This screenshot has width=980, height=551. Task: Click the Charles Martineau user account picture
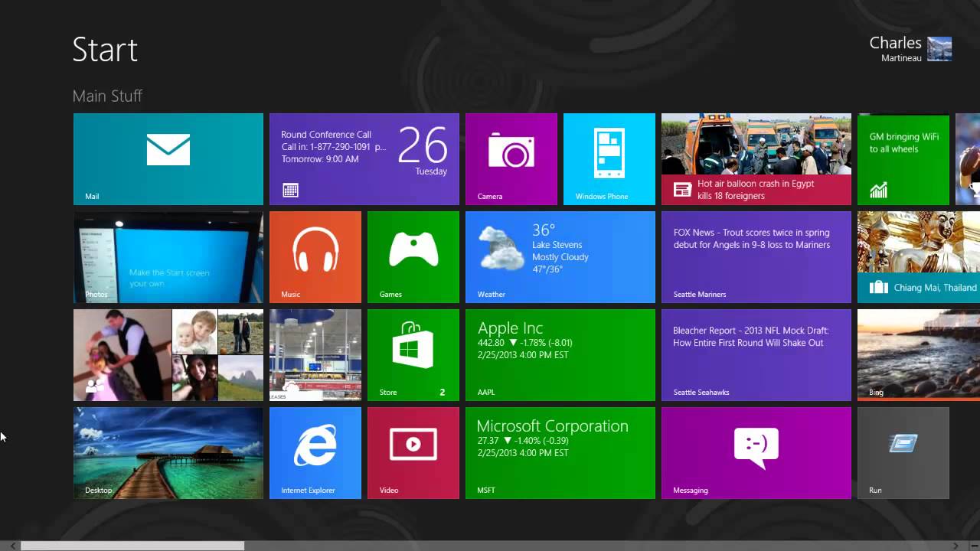pyautogui.click(x=939, y=49)
